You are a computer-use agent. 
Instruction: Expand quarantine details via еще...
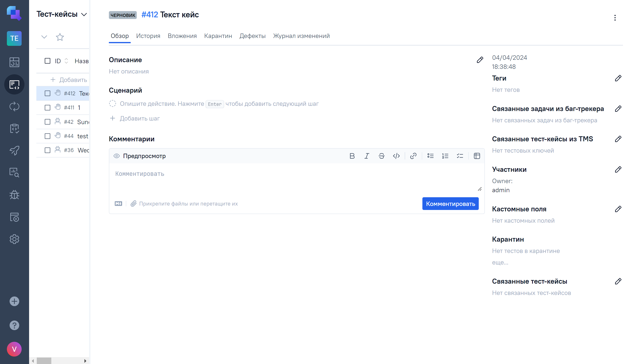point(500,262)
